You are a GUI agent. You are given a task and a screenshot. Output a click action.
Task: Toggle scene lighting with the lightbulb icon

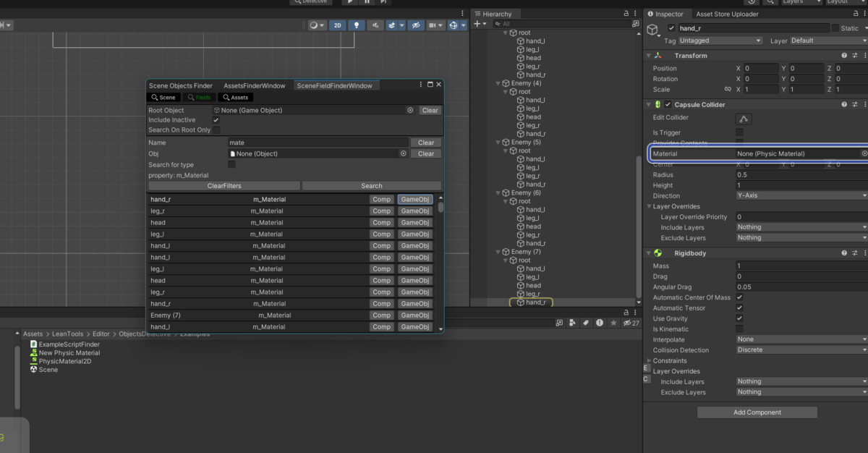point(356,25)
